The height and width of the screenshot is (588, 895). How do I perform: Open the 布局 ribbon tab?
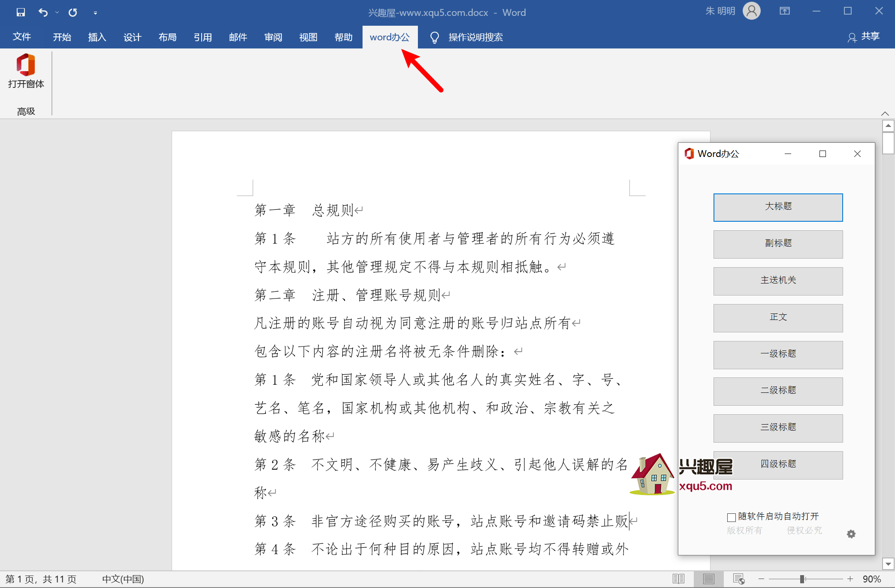click(x=167, y=37)
